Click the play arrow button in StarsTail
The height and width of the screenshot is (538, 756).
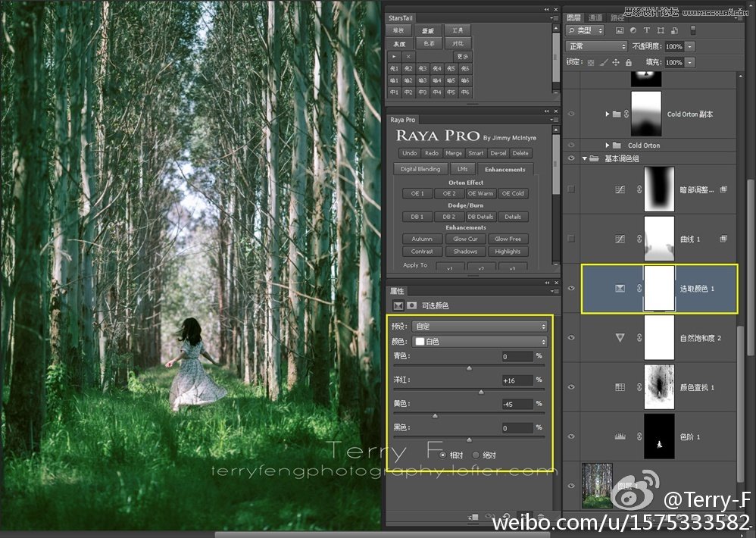click(x=394, y=56)
